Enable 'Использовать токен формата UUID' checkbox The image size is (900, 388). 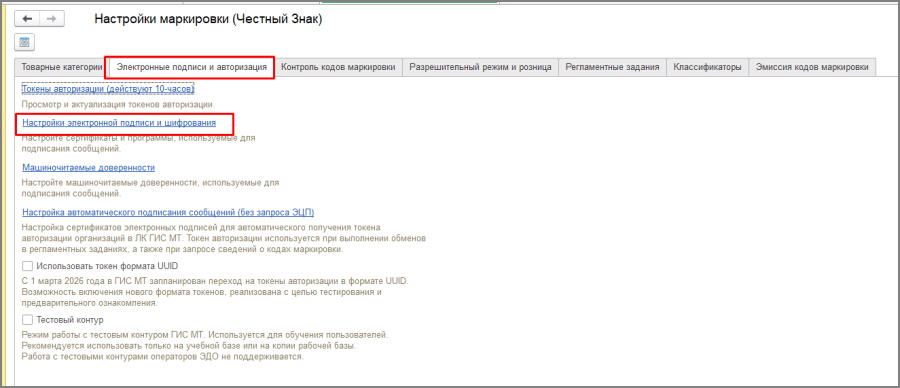tap(27, 266)
